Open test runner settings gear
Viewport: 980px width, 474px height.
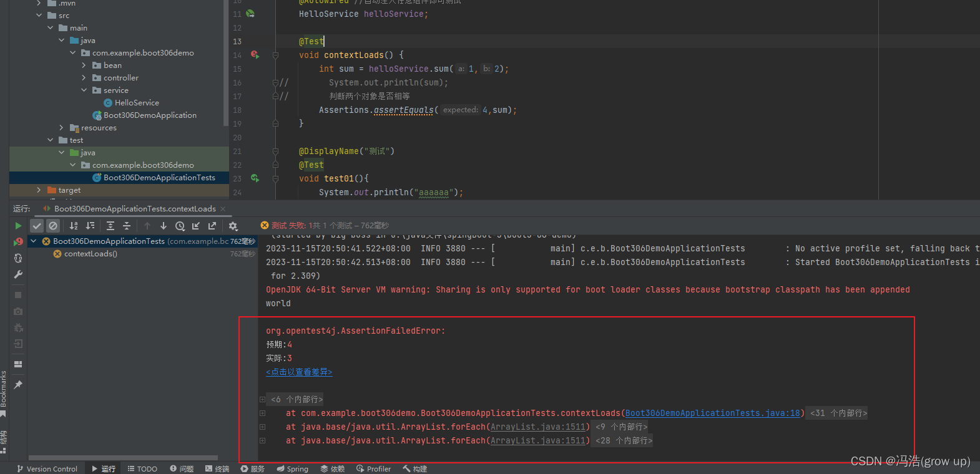233,226
